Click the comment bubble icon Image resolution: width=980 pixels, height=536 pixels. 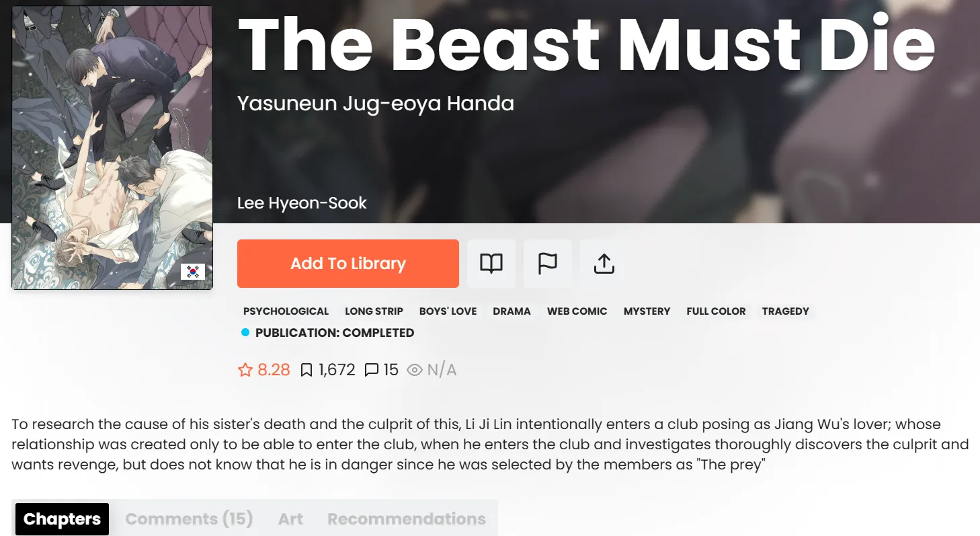coord(372,370)
